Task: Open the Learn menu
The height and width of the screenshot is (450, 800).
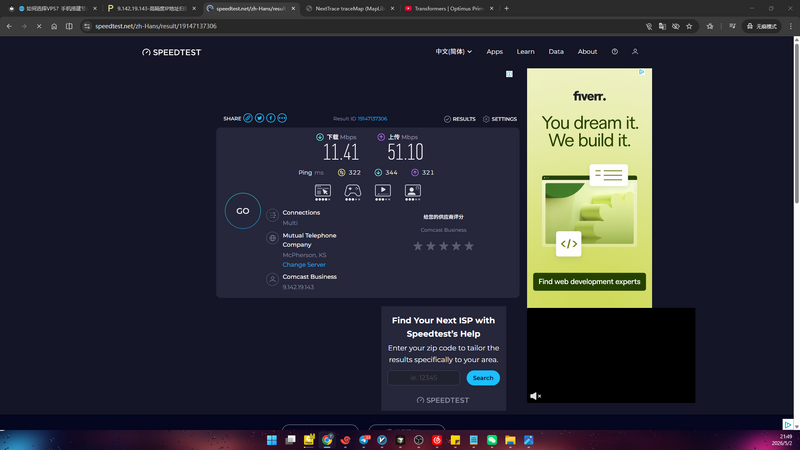Action: coord(526,52)
